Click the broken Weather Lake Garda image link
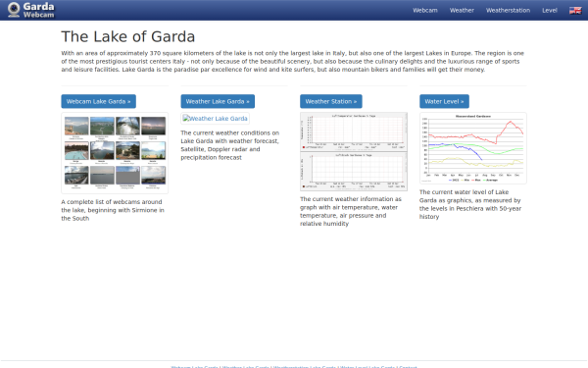Viewport: 588px width, 368px height. [x=215, y=119]
